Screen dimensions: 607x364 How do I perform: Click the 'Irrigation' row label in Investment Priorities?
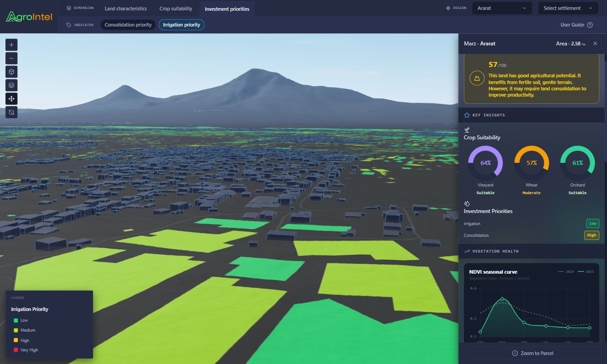pos(472,223)
